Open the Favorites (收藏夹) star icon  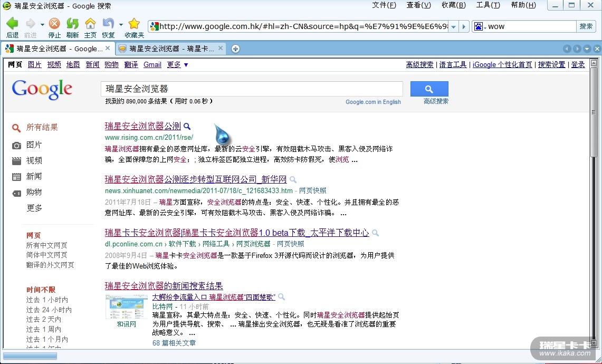pyautogui.click(x=134, y=24)
